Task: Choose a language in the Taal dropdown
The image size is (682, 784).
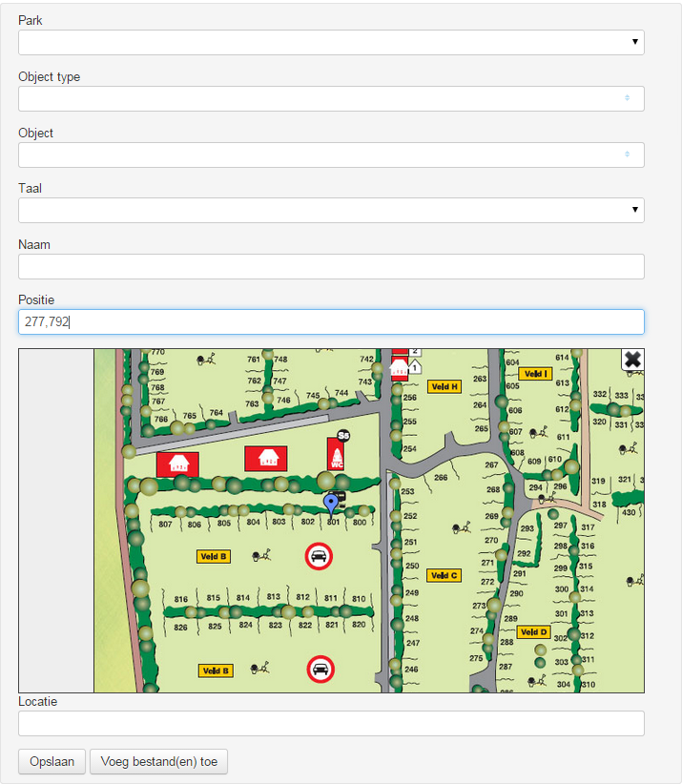Action: [331, 210]
